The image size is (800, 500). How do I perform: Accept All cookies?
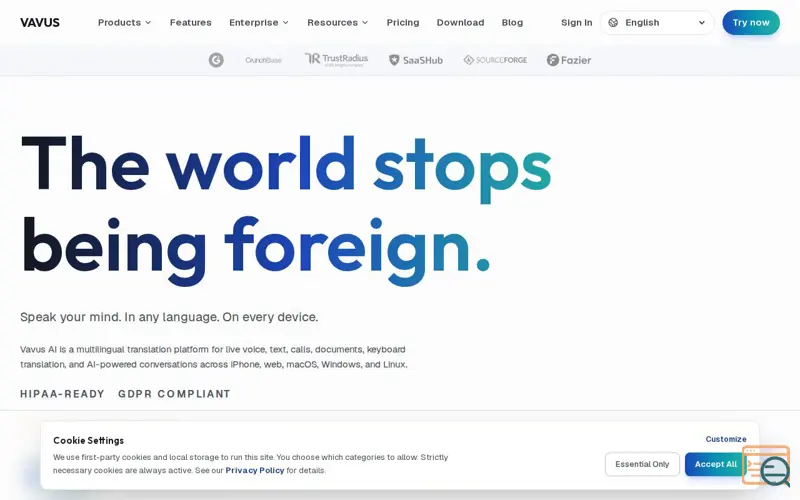click(715, 464)
